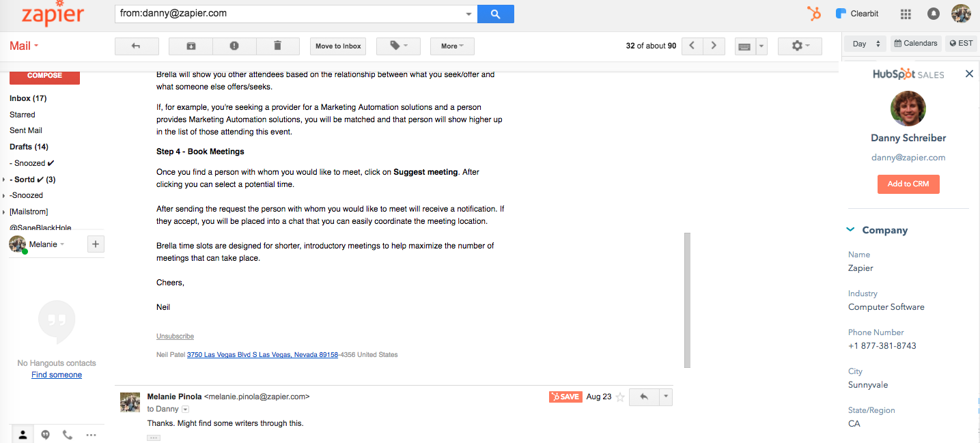Click the blue search magnifier button

pyautogui.click(x=496, y=14)
